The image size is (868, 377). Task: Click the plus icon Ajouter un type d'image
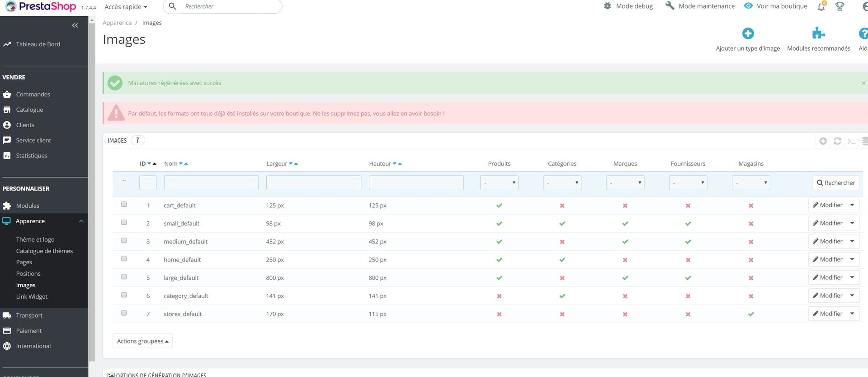(x=748, y=33)
